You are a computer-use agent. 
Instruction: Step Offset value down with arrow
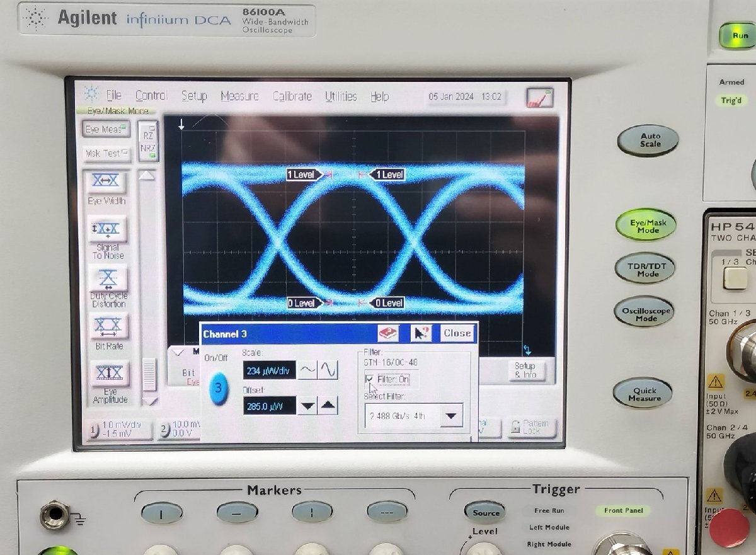(307, 406)
